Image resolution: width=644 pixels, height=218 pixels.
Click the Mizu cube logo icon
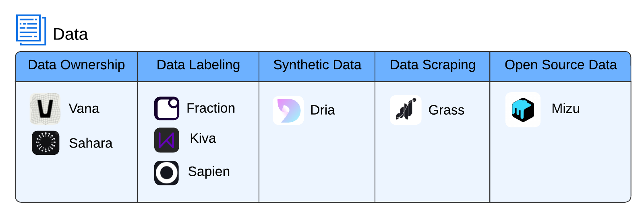(x=523, y=110)
